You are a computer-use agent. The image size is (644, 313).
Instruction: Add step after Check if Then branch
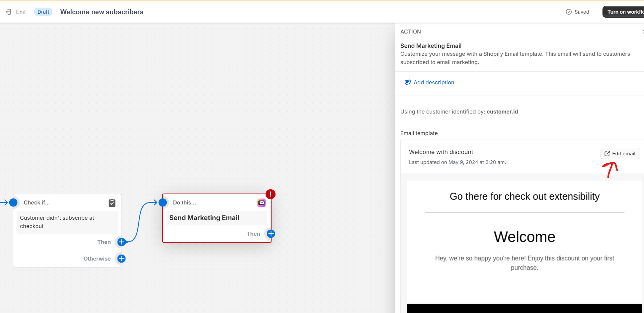coord(121,242)
